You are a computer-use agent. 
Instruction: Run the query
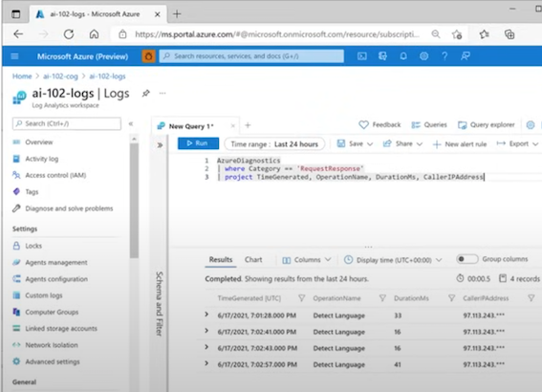(198, 143)
